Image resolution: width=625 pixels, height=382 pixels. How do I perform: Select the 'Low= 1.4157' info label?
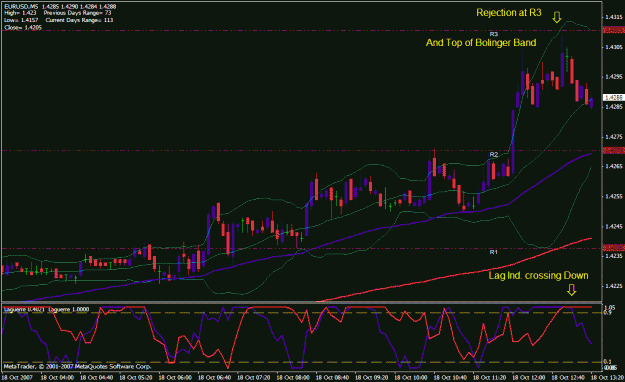coord(21,20)
